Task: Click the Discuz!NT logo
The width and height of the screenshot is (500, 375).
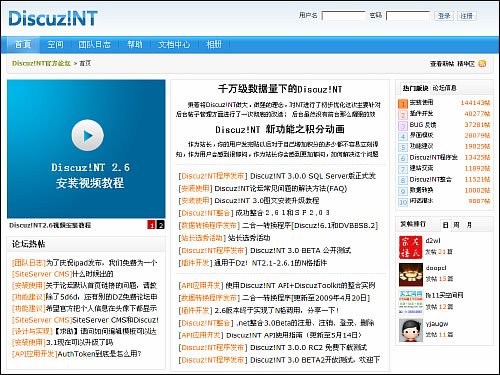Action: tap(53, 18)
